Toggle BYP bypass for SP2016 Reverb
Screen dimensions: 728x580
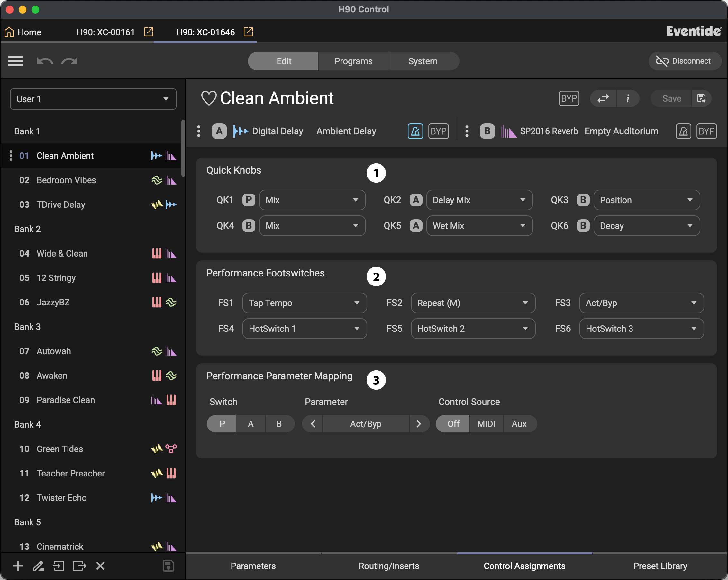[x=706, y=131]
